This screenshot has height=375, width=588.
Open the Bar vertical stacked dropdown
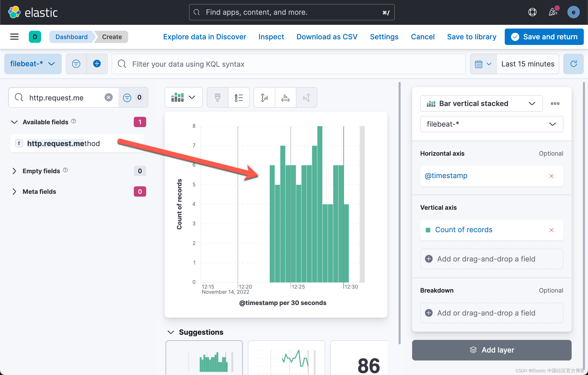point(481,103)
